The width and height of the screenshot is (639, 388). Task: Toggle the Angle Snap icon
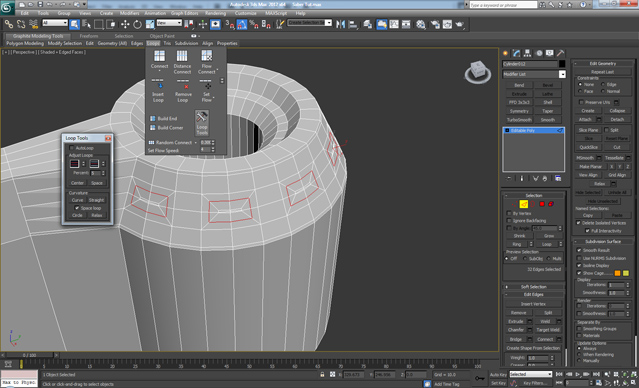242,24
